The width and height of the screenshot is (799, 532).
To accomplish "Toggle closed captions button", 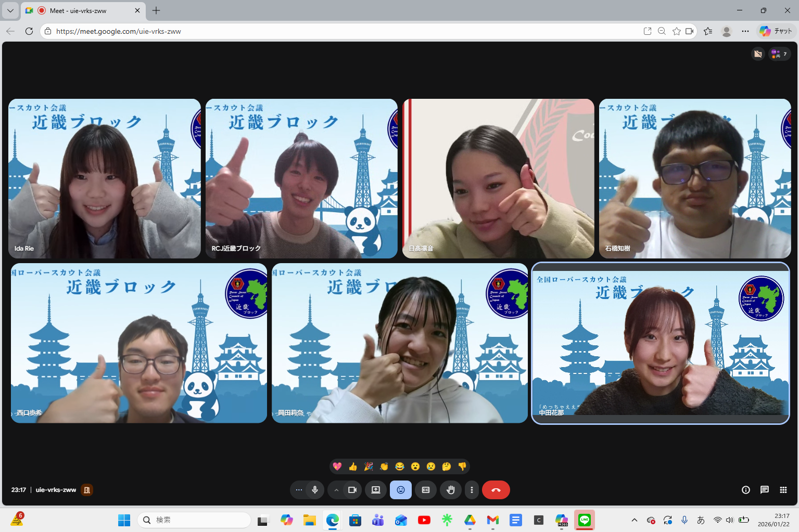I will 426,490.
